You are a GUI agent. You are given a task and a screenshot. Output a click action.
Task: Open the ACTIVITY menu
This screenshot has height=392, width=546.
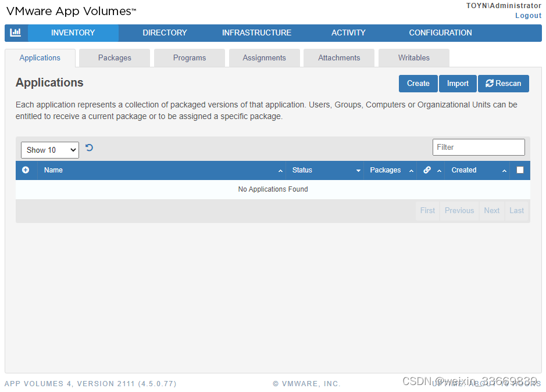point(348,33)
